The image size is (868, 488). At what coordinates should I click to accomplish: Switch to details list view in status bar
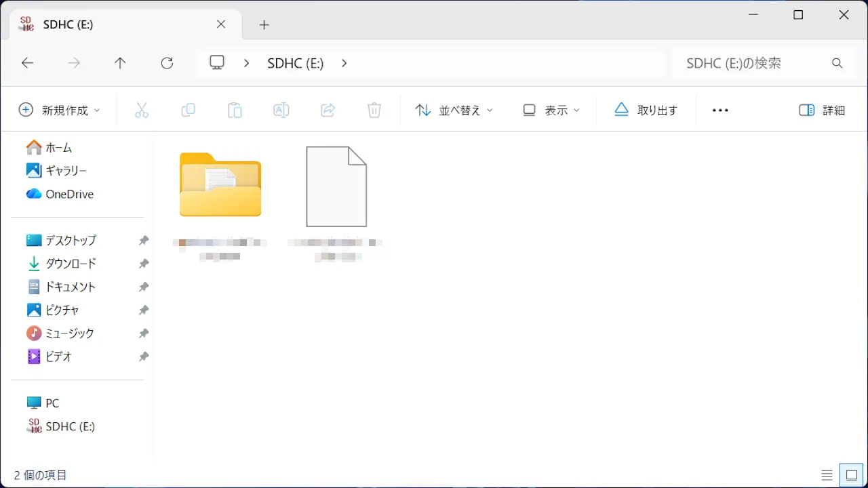tap(827, 475)
